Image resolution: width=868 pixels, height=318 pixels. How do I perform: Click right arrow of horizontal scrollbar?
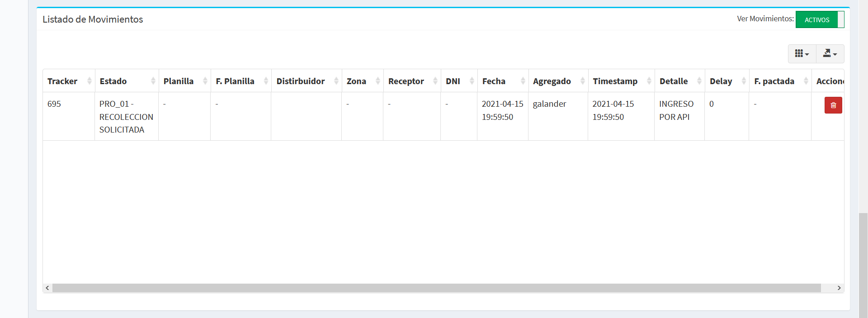click(839, 288)
